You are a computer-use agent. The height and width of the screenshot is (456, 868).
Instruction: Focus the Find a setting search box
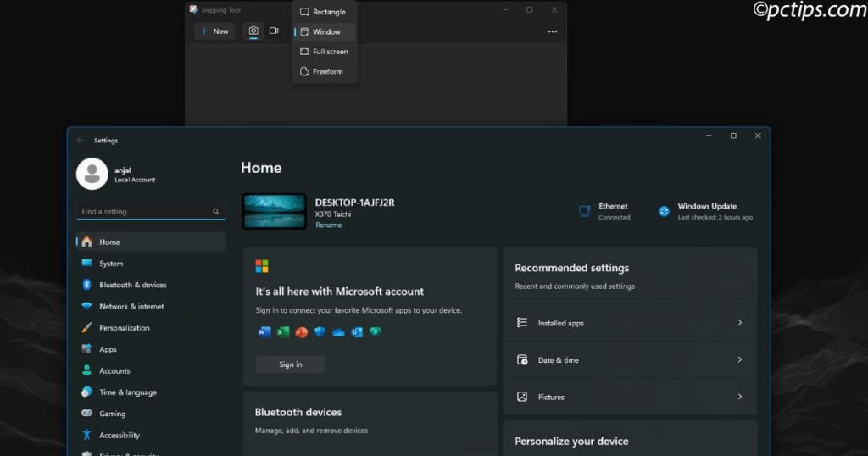[x=151, y=211]
